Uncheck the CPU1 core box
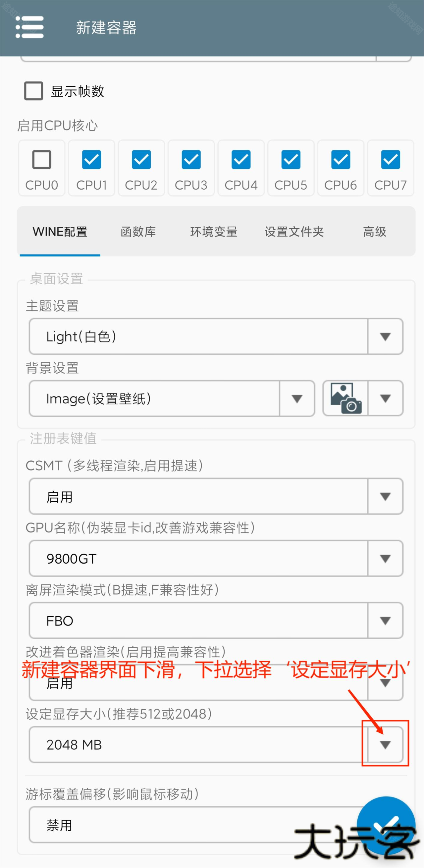 (91, 160)
